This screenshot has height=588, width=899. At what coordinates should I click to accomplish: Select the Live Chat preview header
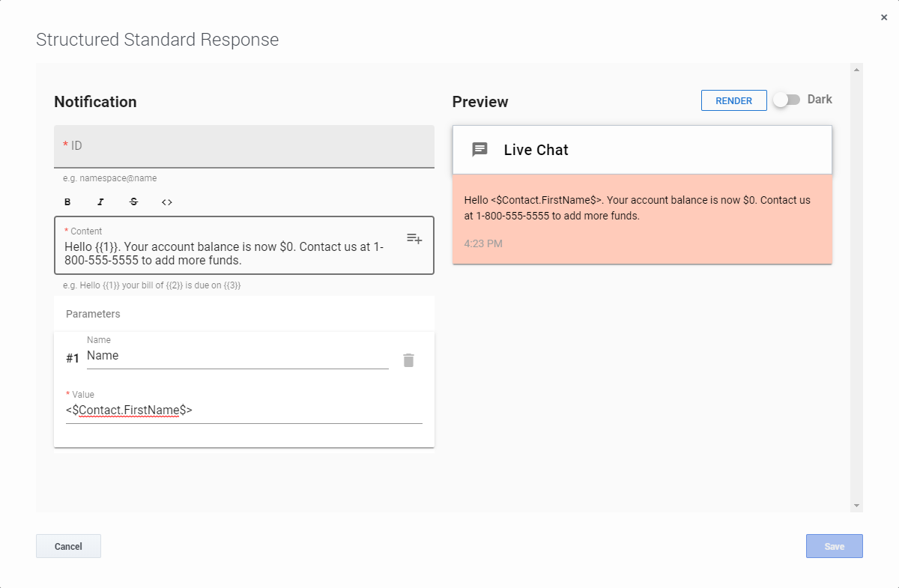click(642, 150)
